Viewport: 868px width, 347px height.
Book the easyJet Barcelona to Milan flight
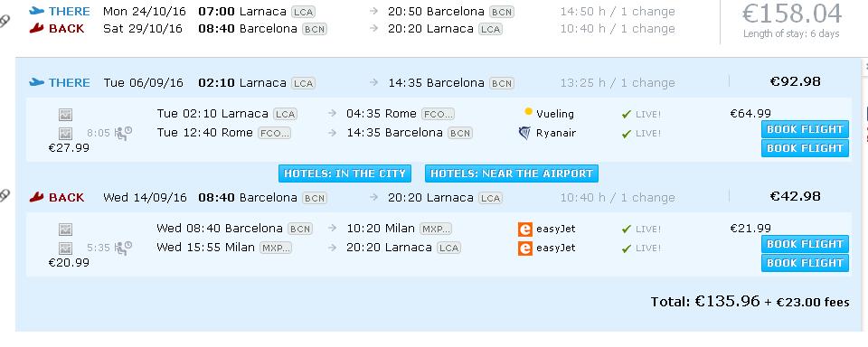coord(805,244)
